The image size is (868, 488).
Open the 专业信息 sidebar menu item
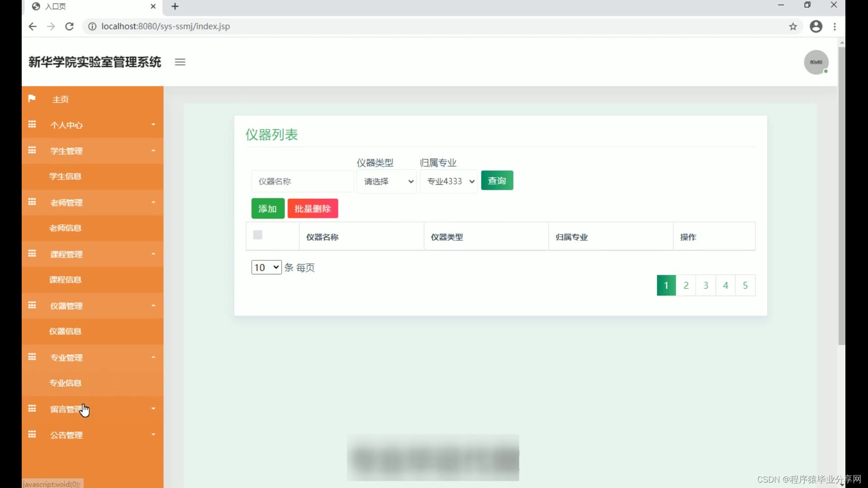(66, 383)
